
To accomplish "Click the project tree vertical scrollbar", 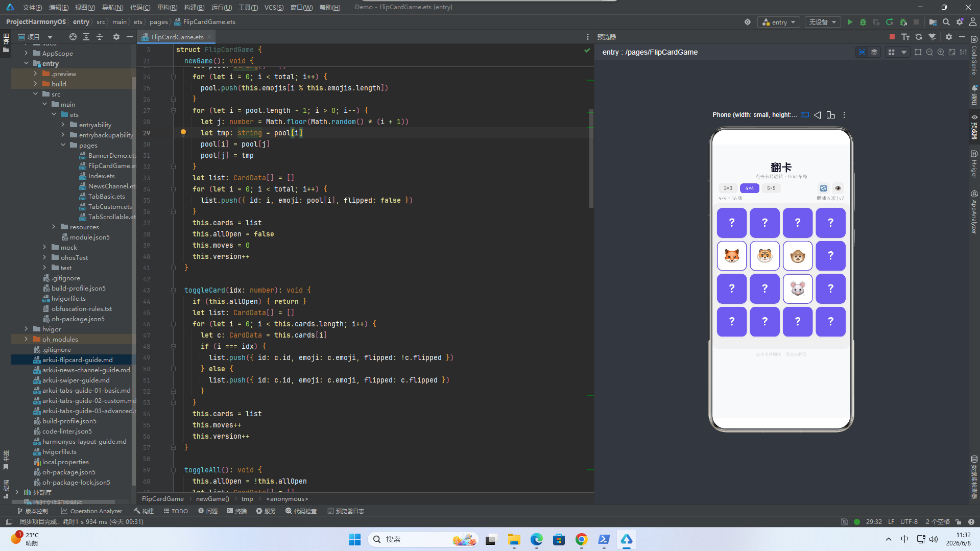I will point(134,281).
